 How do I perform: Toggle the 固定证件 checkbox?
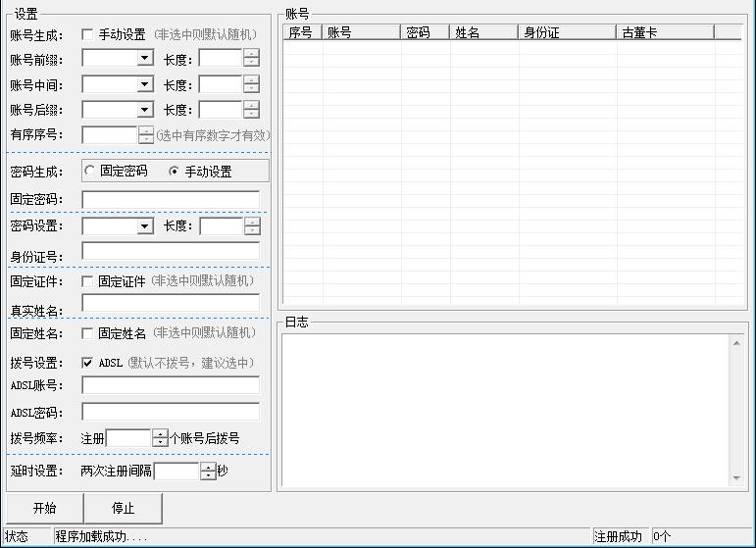click(x=88, y=281)
